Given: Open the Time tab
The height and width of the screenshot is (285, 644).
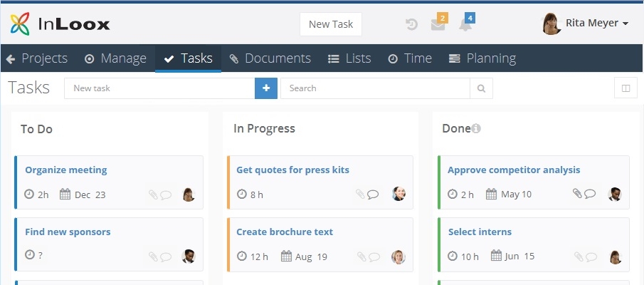Looking at the screenshot, I should click(x=410, y=58).
